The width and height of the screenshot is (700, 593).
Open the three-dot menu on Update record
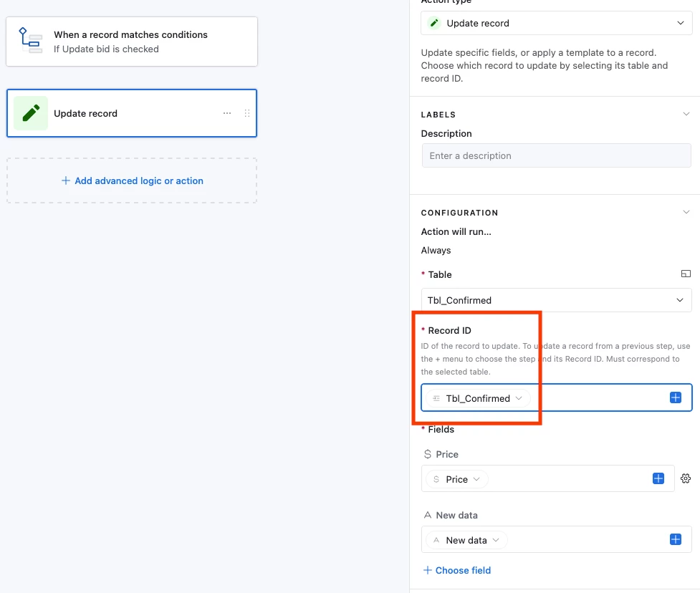pos(227,113)
